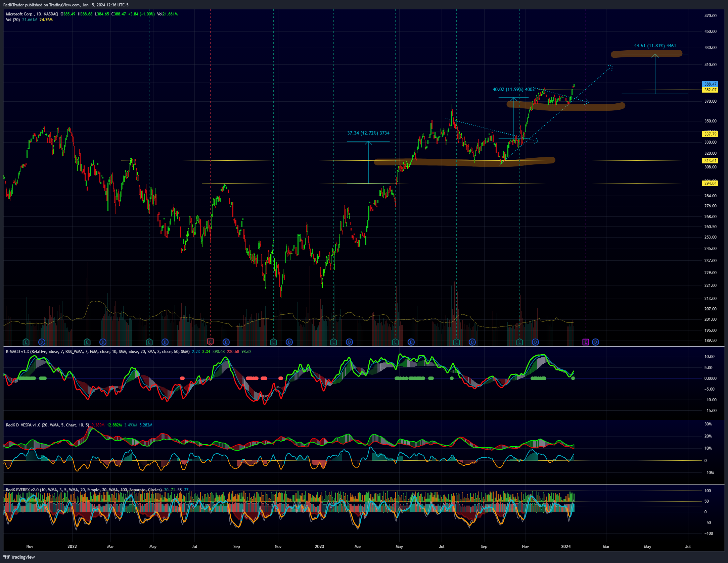Click the leftmost earnings E marker
The image size is (728, 563).
pos(26,342)
